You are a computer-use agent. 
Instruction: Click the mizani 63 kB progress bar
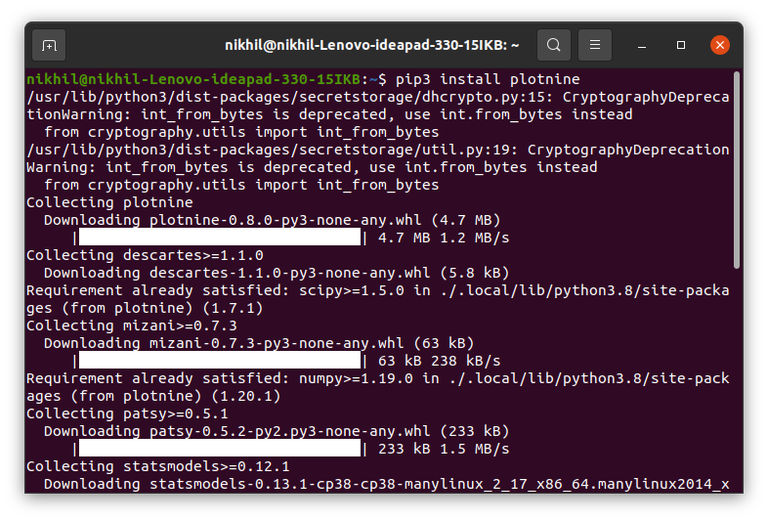(x=219, y=361)
